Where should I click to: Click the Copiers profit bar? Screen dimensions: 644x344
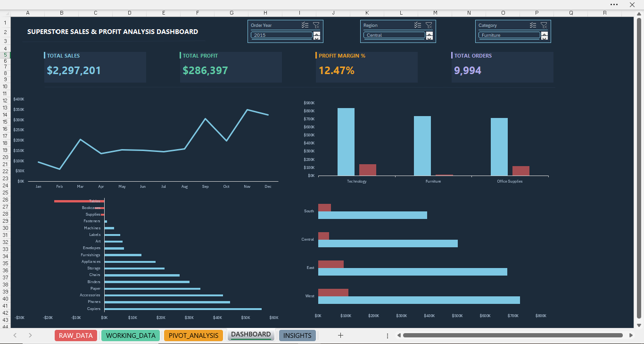coord(183,309)
